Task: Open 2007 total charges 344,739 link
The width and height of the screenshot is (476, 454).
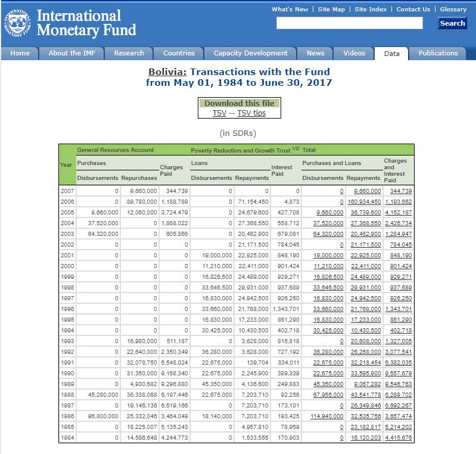Action: point(401,191)
